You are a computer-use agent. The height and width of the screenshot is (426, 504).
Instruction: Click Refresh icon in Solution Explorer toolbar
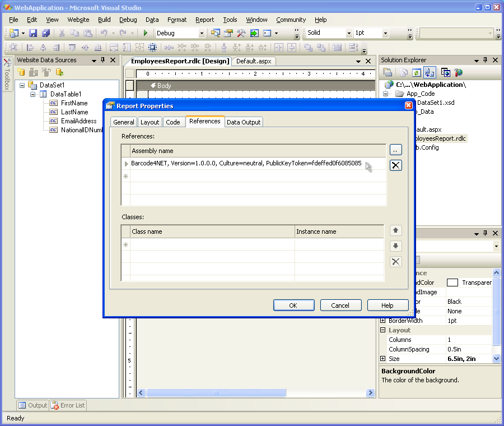coord(416,72)
